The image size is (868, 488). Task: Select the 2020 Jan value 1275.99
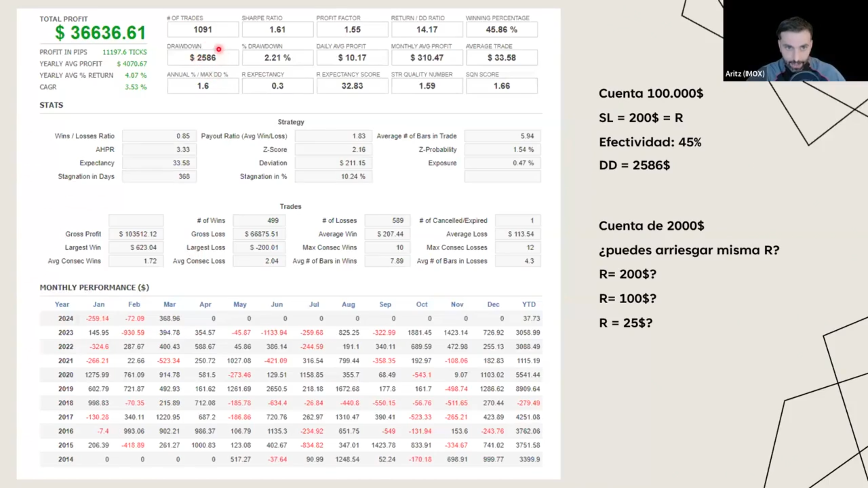tap(97, 375)
